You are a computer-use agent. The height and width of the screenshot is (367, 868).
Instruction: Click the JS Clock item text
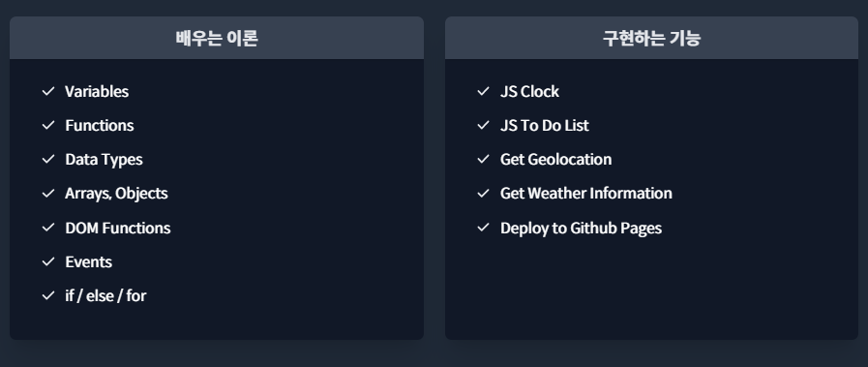coord(529,91)
